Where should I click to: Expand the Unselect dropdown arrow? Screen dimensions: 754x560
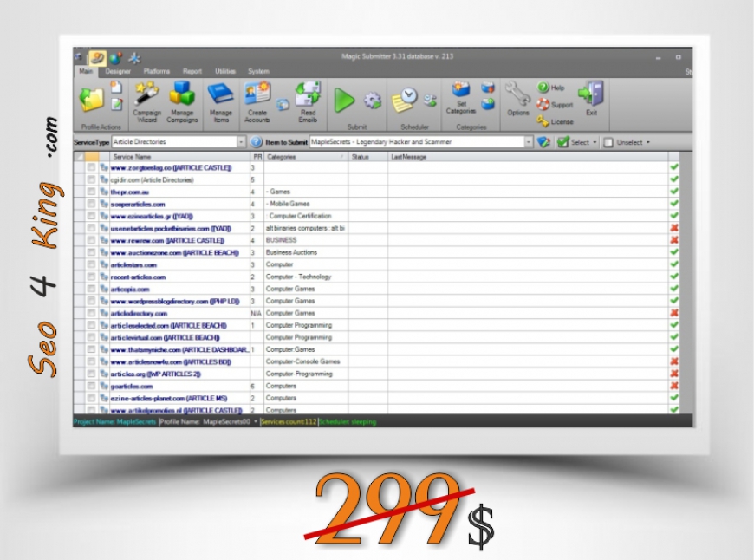point(648,142)
